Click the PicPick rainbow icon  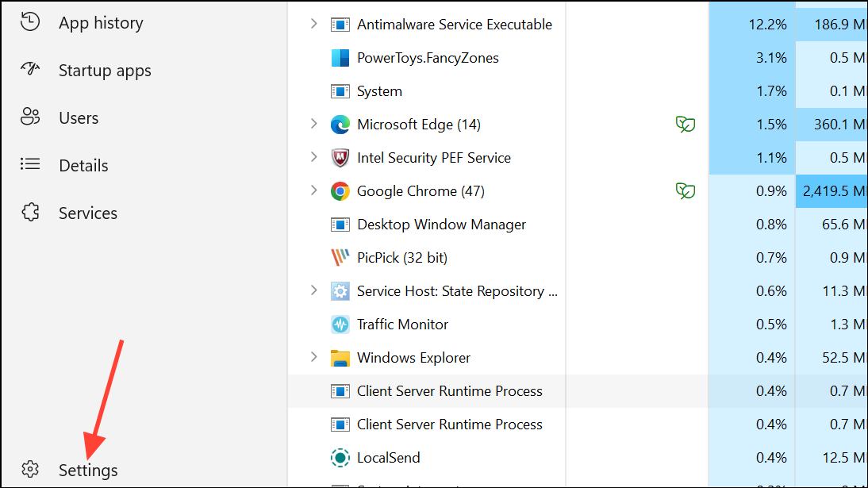[x=340, y=257]
